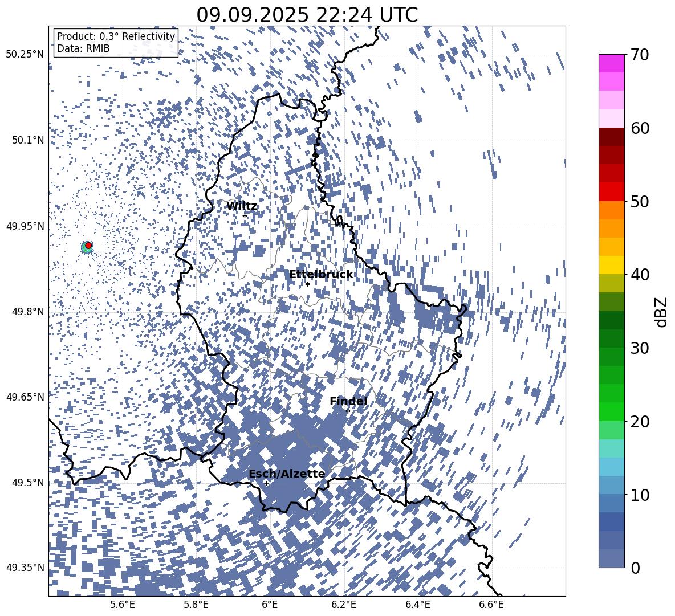Click the Product: 0.3° Reflectivity text
The height and width of the screenshot is (616, 675).
point(116,36)
